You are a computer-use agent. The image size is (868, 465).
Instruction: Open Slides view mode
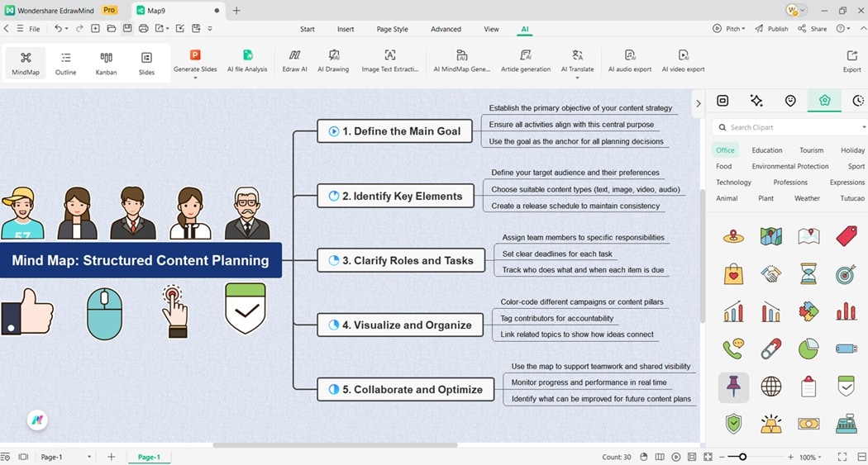point(146,64)
